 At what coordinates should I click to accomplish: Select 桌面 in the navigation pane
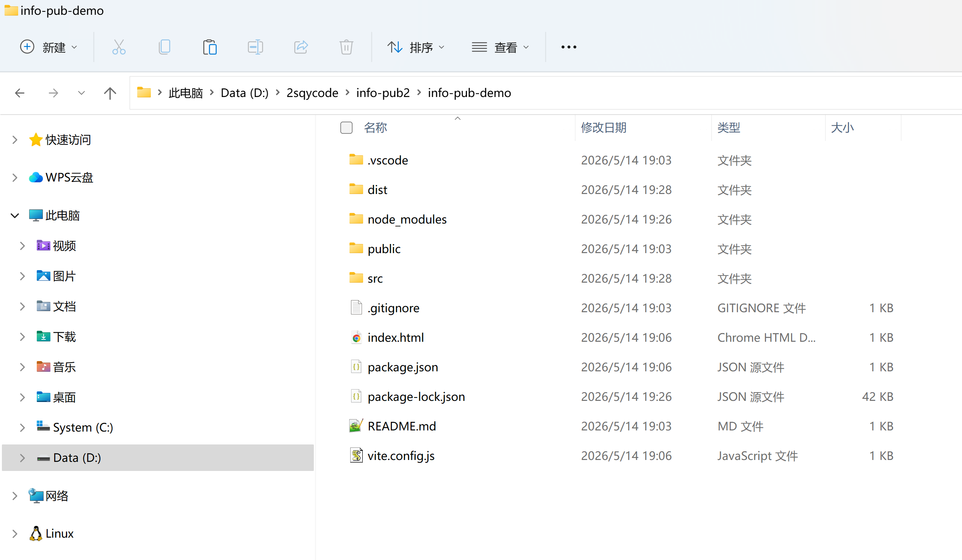(64, 397)
